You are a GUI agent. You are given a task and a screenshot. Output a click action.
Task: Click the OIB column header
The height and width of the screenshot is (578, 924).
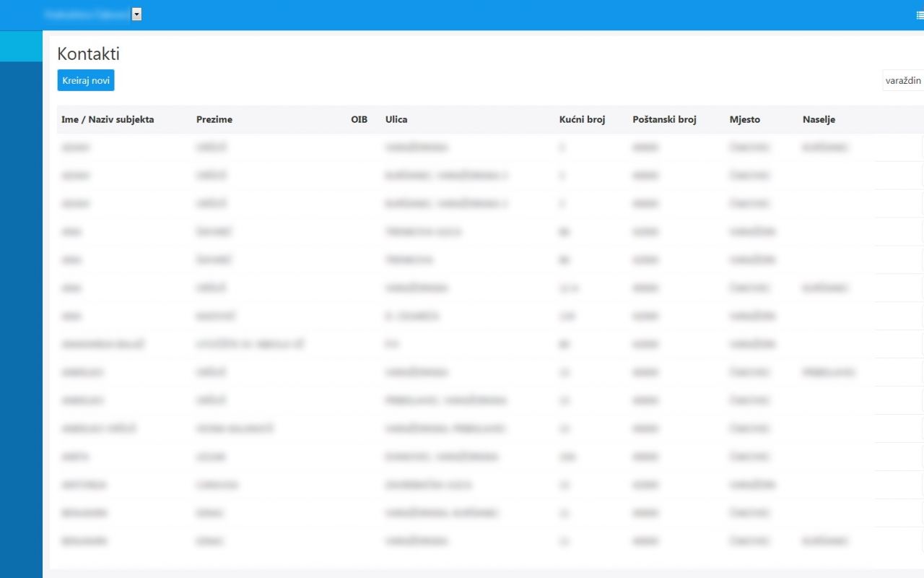(x=359, y=119)
